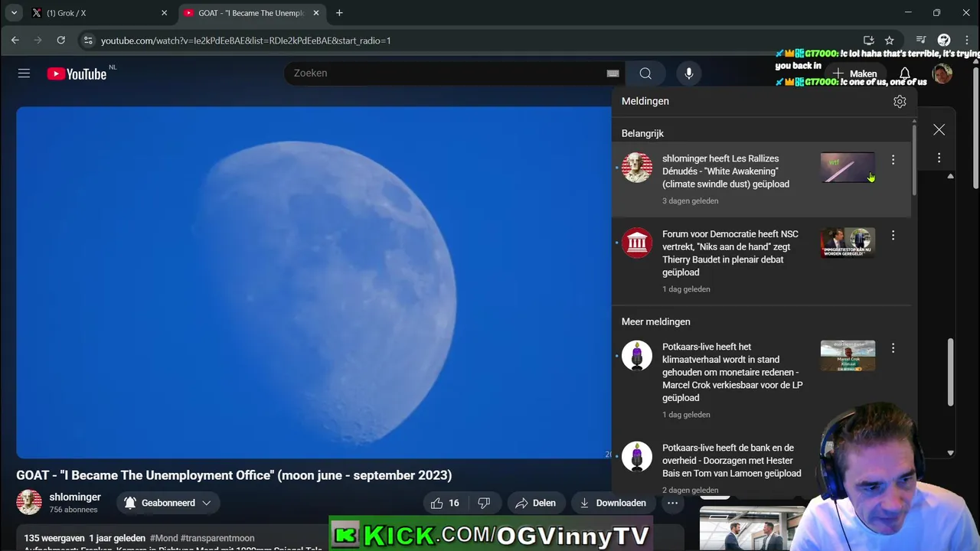This screenshot has height=551, width=980.
Task: Click the video title GOAT text
Action: [234, 475]
